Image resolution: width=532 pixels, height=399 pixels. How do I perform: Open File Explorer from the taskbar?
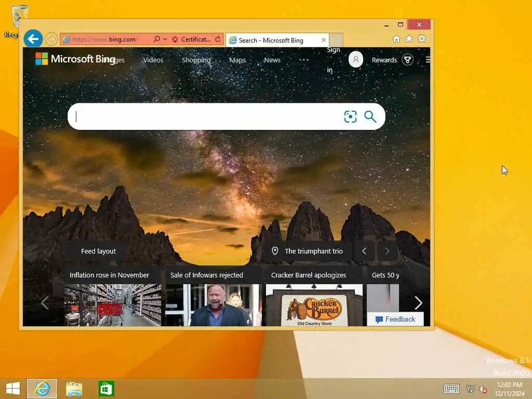(x=74, y=389)
